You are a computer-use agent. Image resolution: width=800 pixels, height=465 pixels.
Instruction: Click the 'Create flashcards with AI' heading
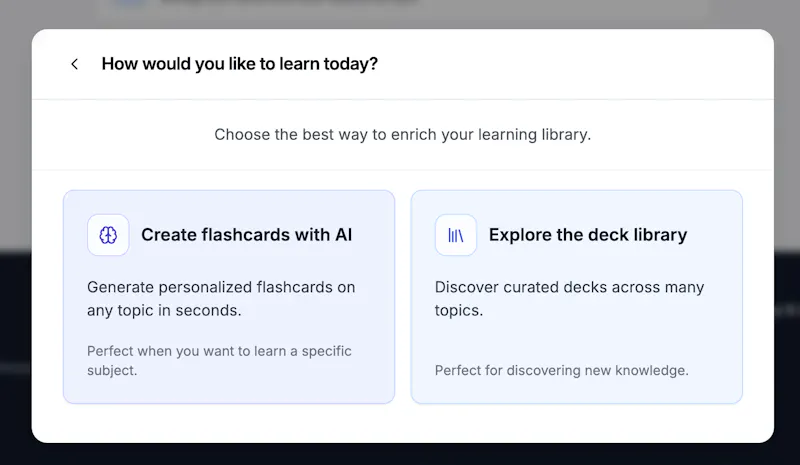(x=246, y=235)
